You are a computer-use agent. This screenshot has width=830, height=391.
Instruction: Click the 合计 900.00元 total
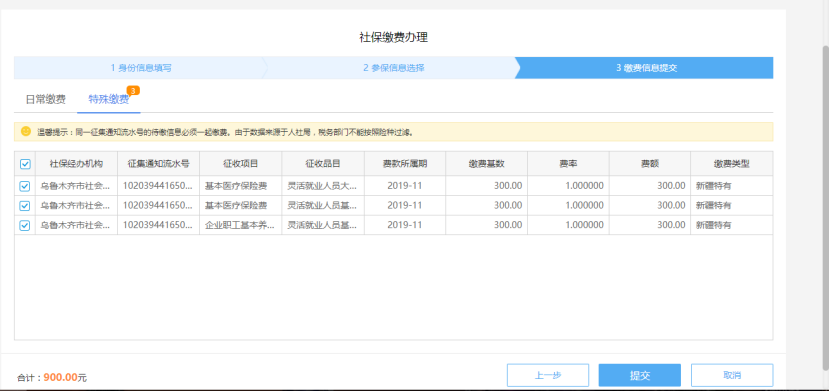pyautogui.click(x=52, y=377)
